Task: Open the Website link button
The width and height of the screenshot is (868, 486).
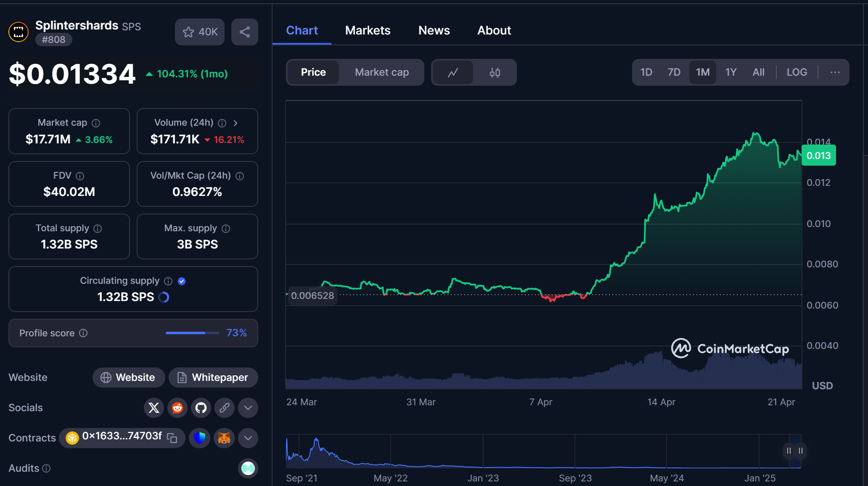Action: (x=128, y=378)
